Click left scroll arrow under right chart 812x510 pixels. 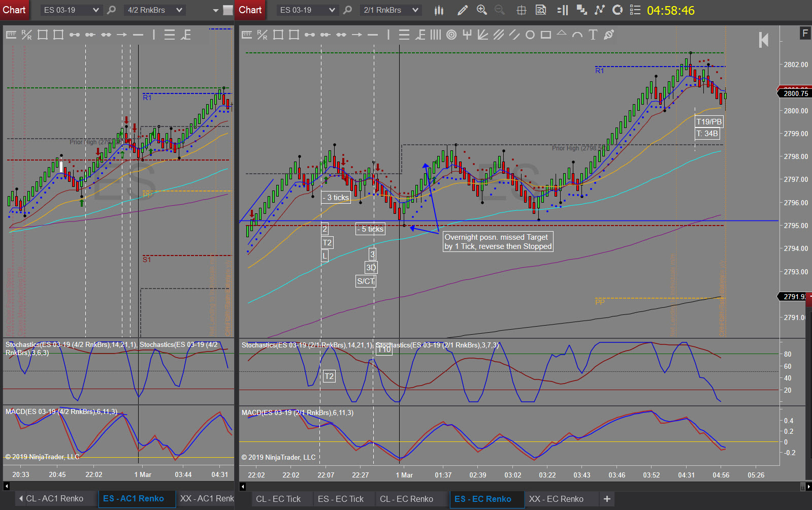(x=243, y=486)
